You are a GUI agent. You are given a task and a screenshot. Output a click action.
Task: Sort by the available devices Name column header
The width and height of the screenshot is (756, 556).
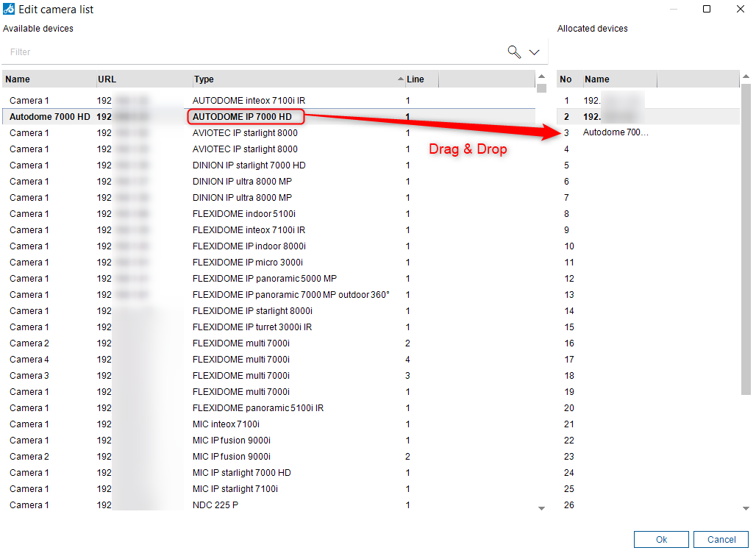point(49,79)
